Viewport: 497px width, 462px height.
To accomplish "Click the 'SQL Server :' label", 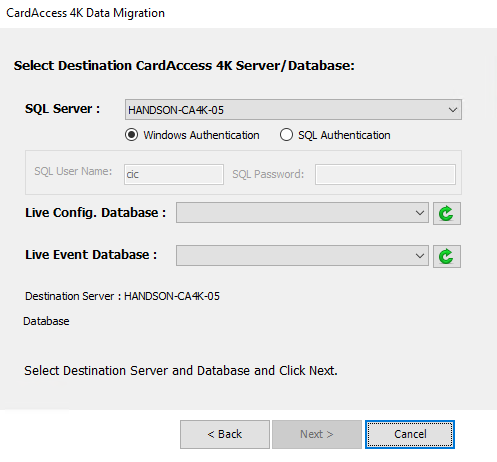I will point(62,109).
